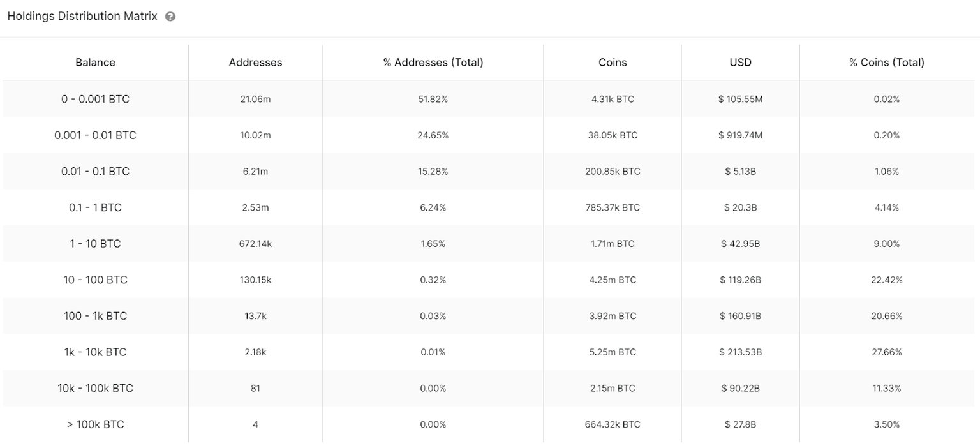The height and width of the screenshot is (448, 980).
Task: Click the 1 - 10 BTC balance cell
Action: pyautogui.click(x=95, y=244)
